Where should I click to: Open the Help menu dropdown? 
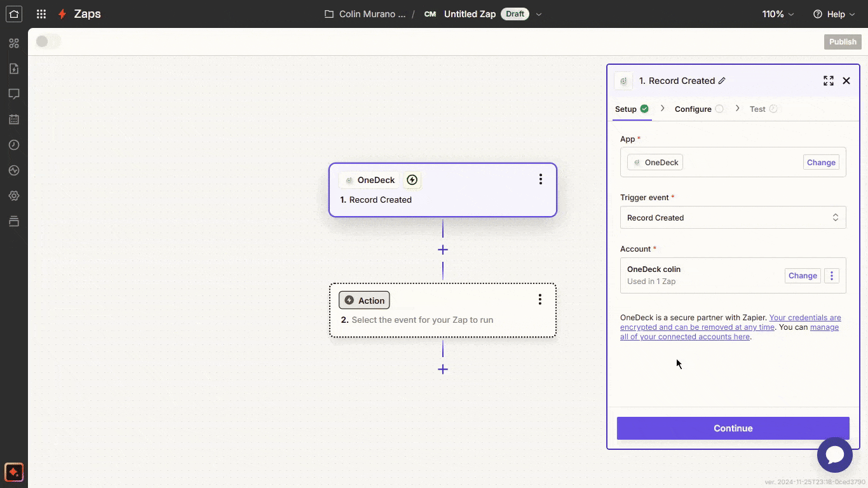(835, 14)
